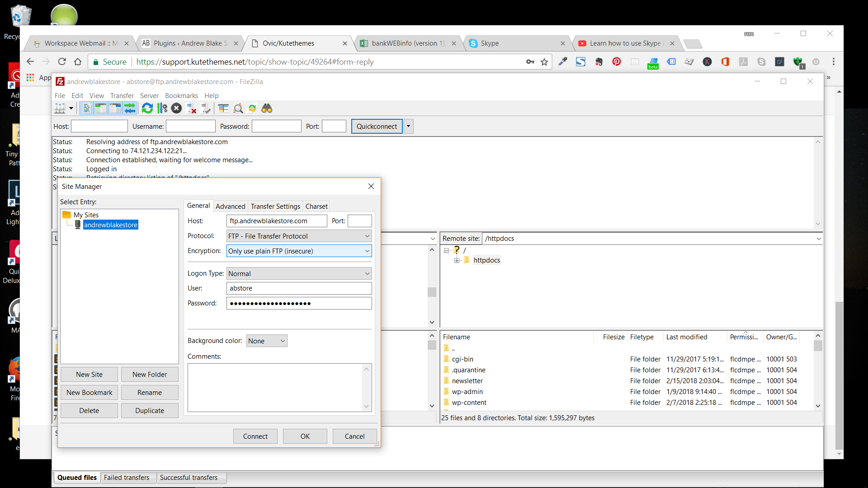Click the Site Manager Password field
Viewport: 868px width, 488px height.
pyautogui.click(x=299, y=303)
